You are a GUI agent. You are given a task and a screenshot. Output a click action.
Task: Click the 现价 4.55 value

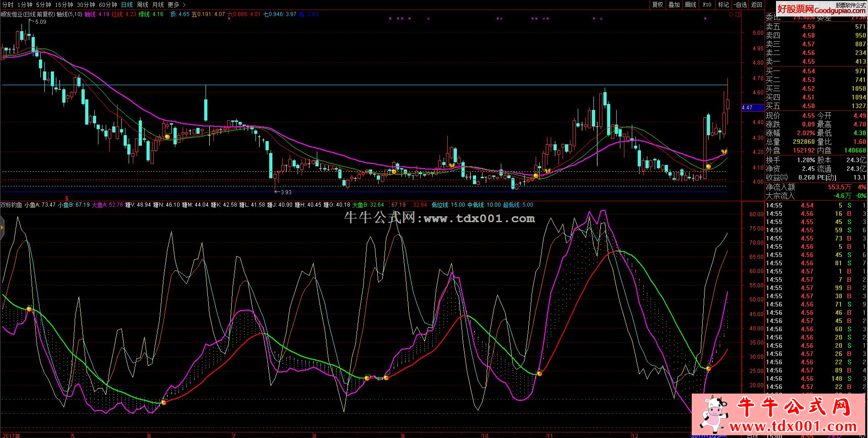coord(808,116)
